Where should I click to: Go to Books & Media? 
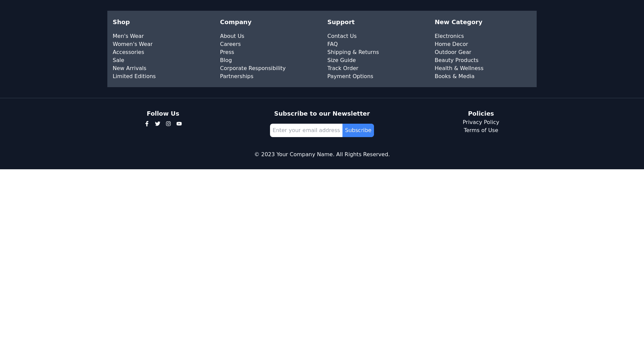[x=454, y=76]
